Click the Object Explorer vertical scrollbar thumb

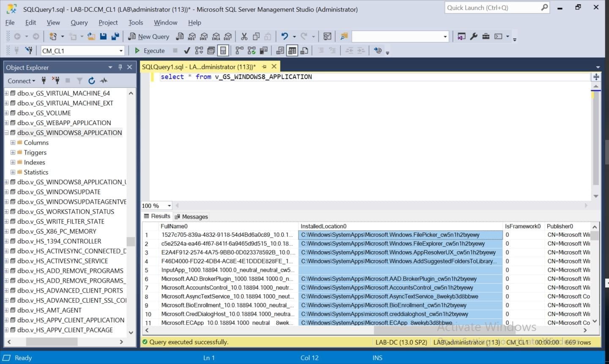pos(131,241)
